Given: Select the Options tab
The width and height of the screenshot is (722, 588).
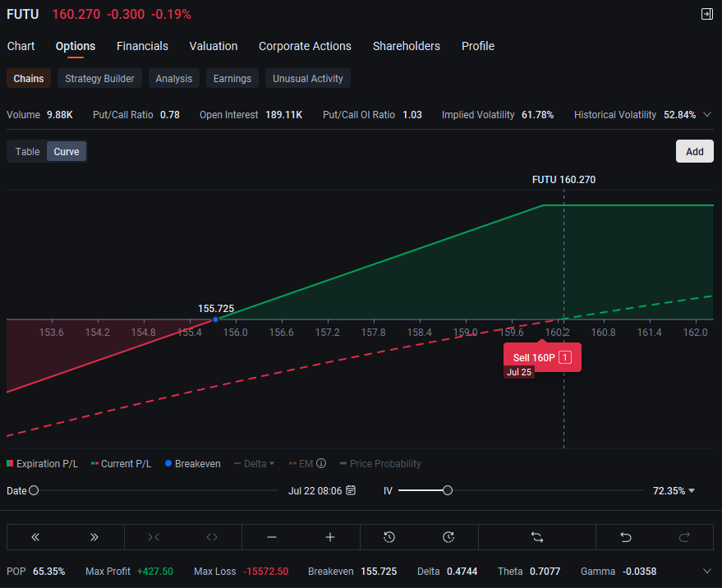Looking at the screenshot, I should [76, 46].
